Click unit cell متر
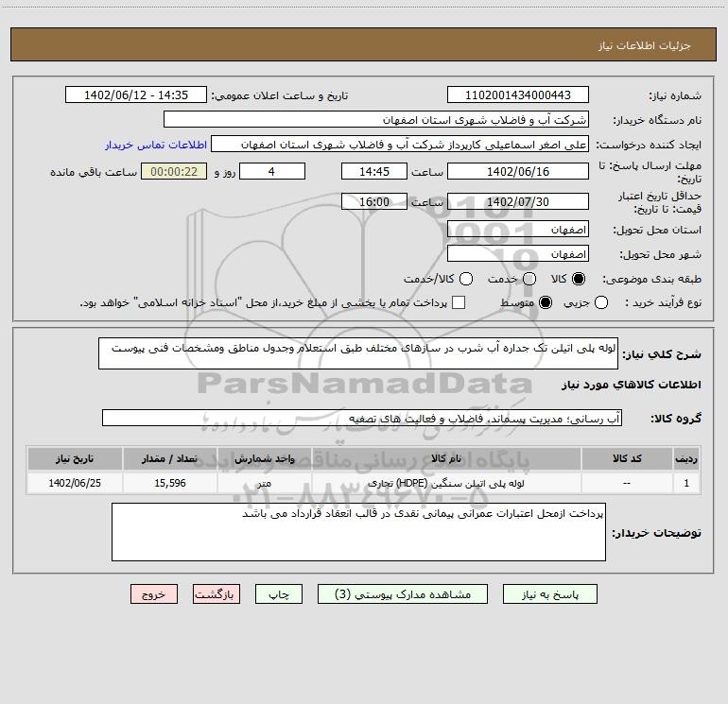The height and width of the screenshot is (704, 728). (x=264, y=483)
